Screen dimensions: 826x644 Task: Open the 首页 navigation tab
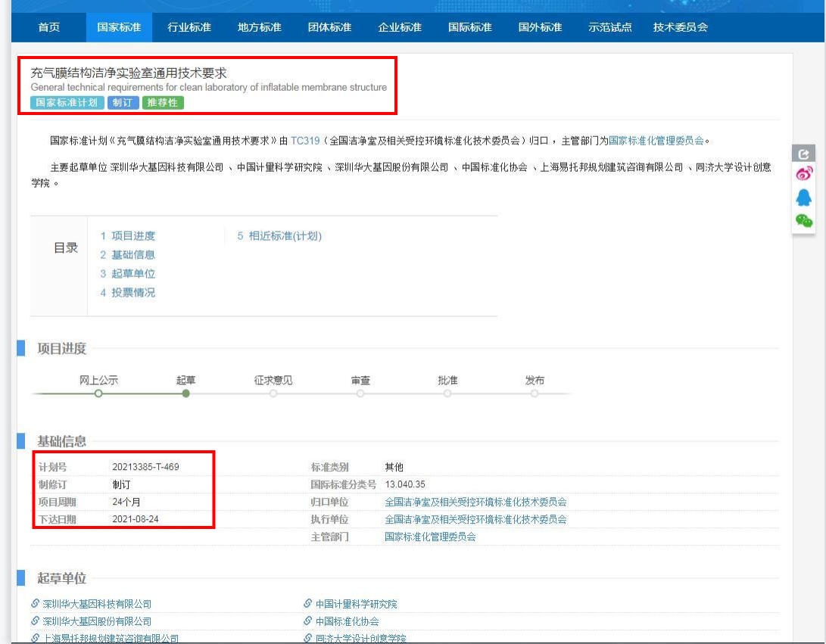coord(49,27)
